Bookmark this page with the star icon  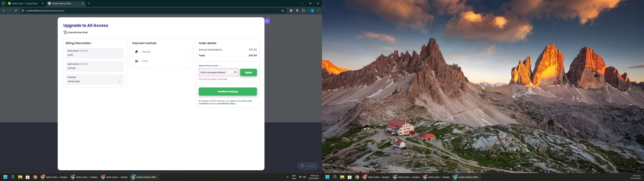coord(283,10)
